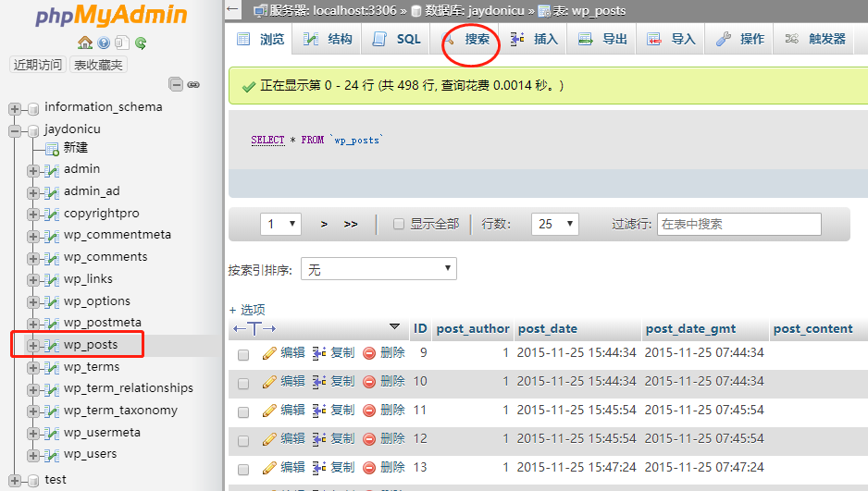Screen dimensions: 868x491
Task: Click the SELECT keyword link in query
Action: [267, 140]
